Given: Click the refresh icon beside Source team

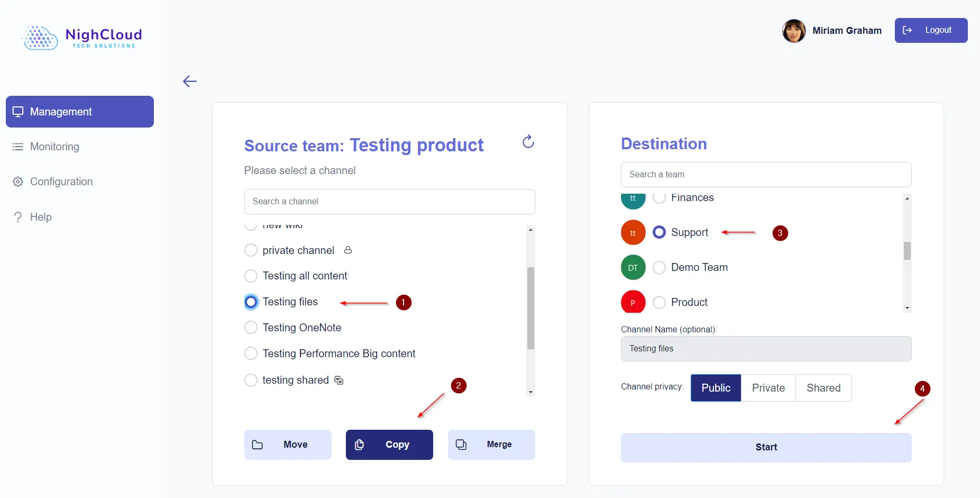Looking at the screenshot, I should (x=528, y=141).
